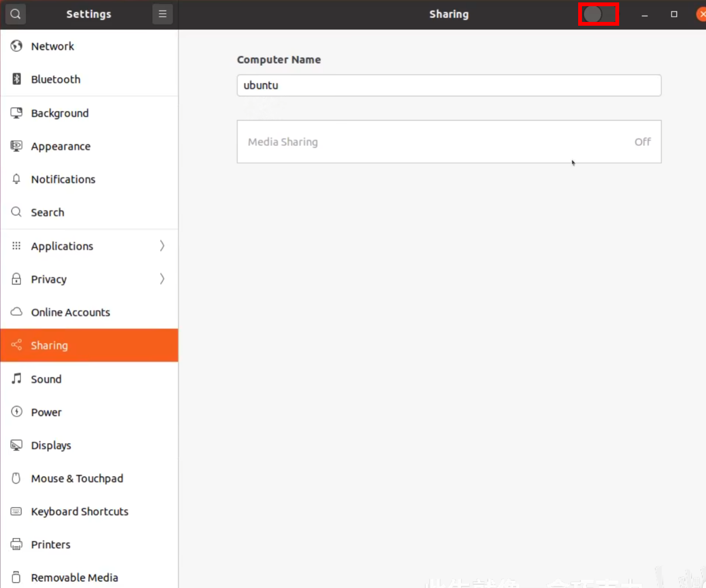Click the Power icon in sidebar
The height and width of the screenshot is (588, 706).
point(17,412)
